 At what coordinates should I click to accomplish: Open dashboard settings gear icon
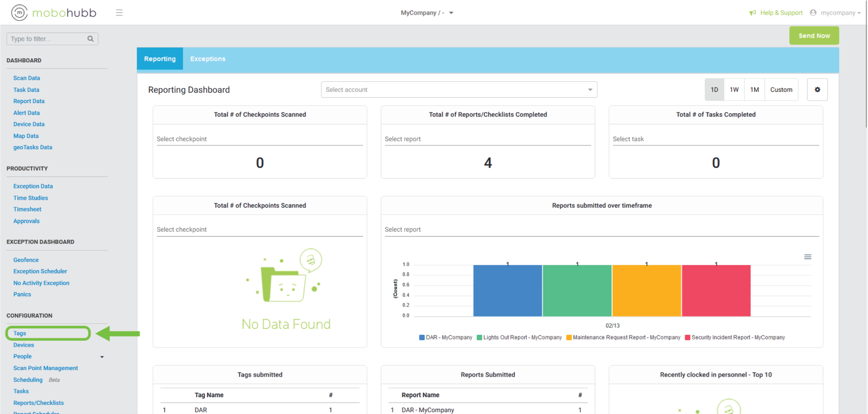click(x=817, y=90)
